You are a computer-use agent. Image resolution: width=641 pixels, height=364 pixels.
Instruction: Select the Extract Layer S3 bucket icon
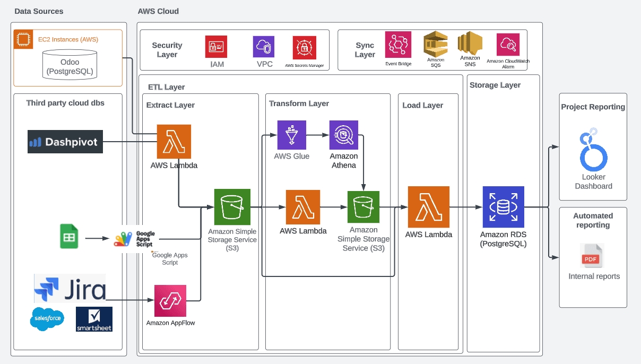pos(232,207)
